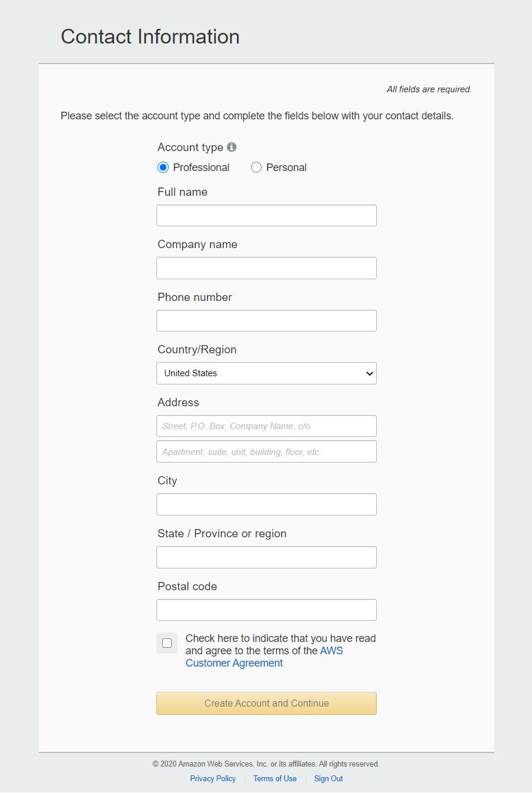Click Create Account and Continue
This screenshot has height=793, width=532.
pos(266,703)
